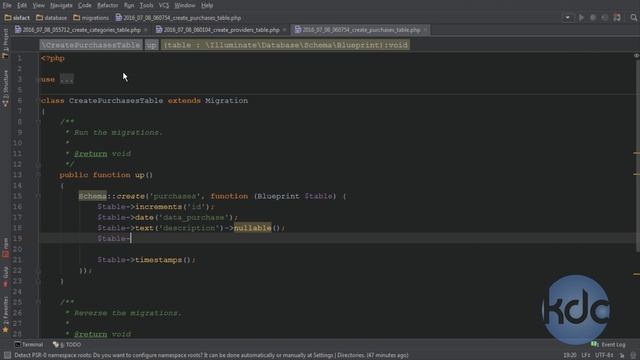Click 'CreatePurchasesTable' class name in line 6
The image size is (640, 360).
pos(116,100)
